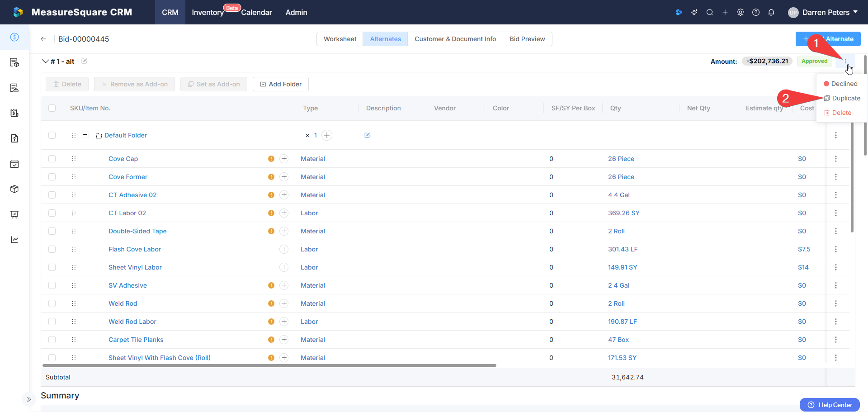Choose Delete in the options menu
868x412 pixels.
tap(838, 113)
